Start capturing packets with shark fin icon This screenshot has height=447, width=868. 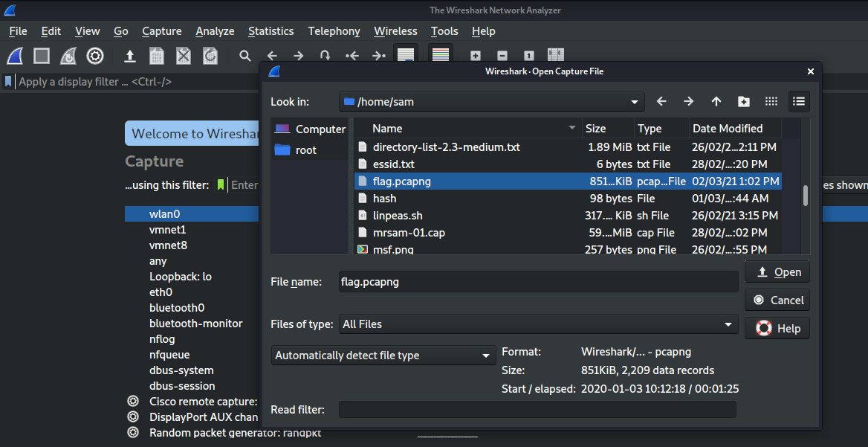click(15, 55)
